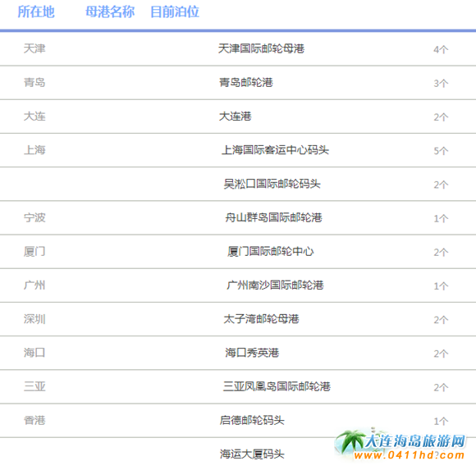The height and width of the screenshot is (470, 476).
Task: Select the 海口秀英港 entry
Action: (x=252, y=353)
